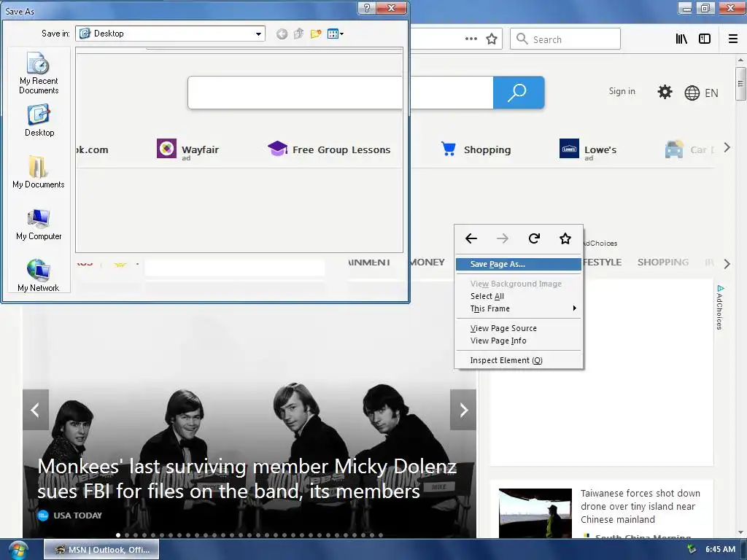Image resolution: width=747 pixels, height=560 pixels.
Task: Change language via globe EN icon
Action: tap(701, 93)
